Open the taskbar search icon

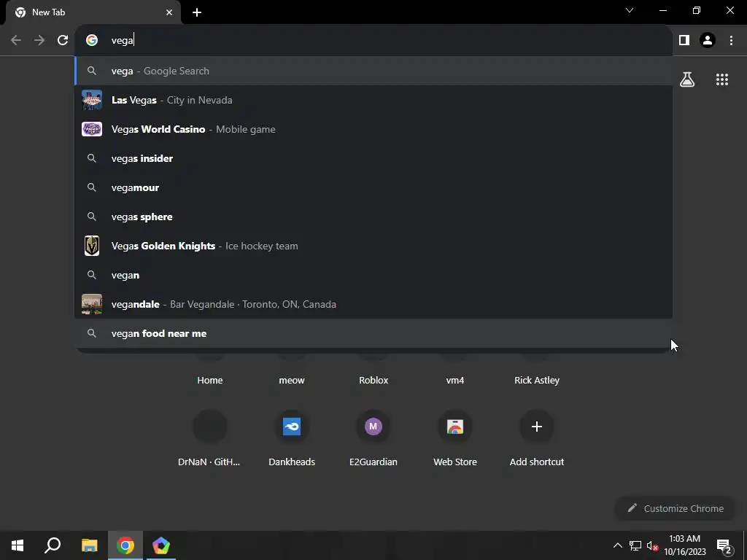[x=53, y=545]
